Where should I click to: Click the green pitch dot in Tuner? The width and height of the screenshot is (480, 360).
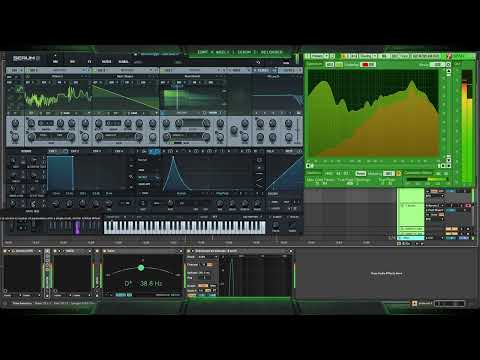coord(141,268)
